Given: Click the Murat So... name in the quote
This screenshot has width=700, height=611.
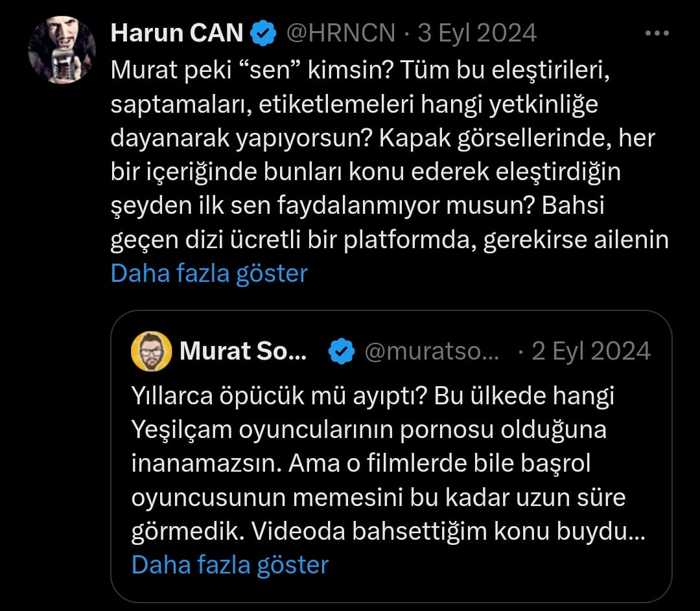Looking at the screenshot, I should coord(242,352).
